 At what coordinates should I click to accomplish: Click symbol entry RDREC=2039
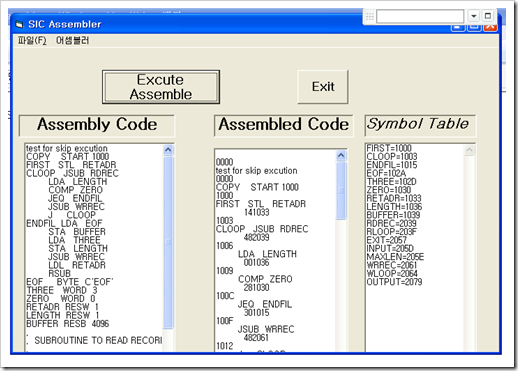391,223
